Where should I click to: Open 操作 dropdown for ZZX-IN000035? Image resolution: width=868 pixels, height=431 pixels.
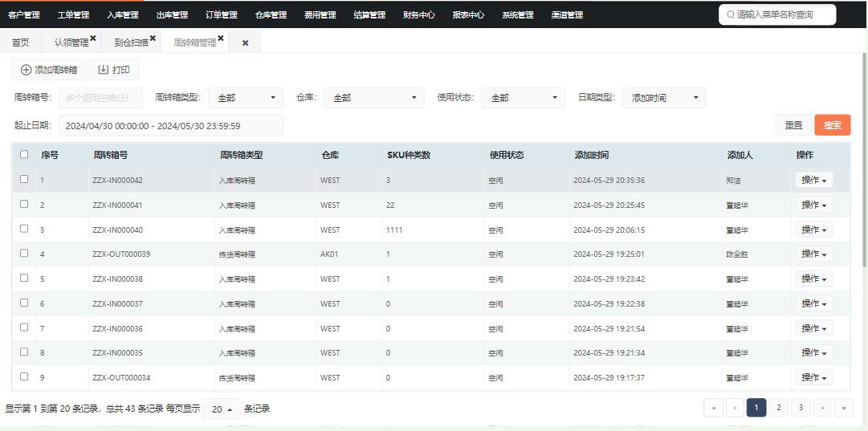click(813, 352)
